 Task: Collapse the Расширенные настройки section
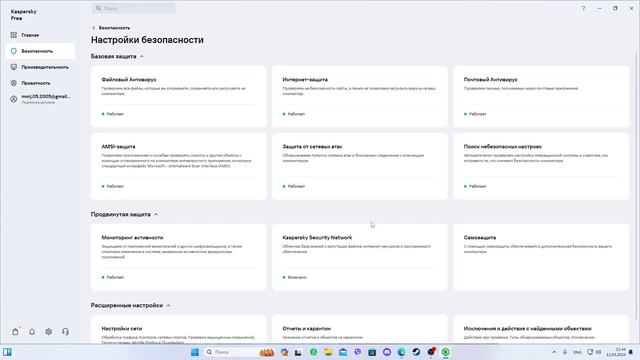tap(168, 305)
